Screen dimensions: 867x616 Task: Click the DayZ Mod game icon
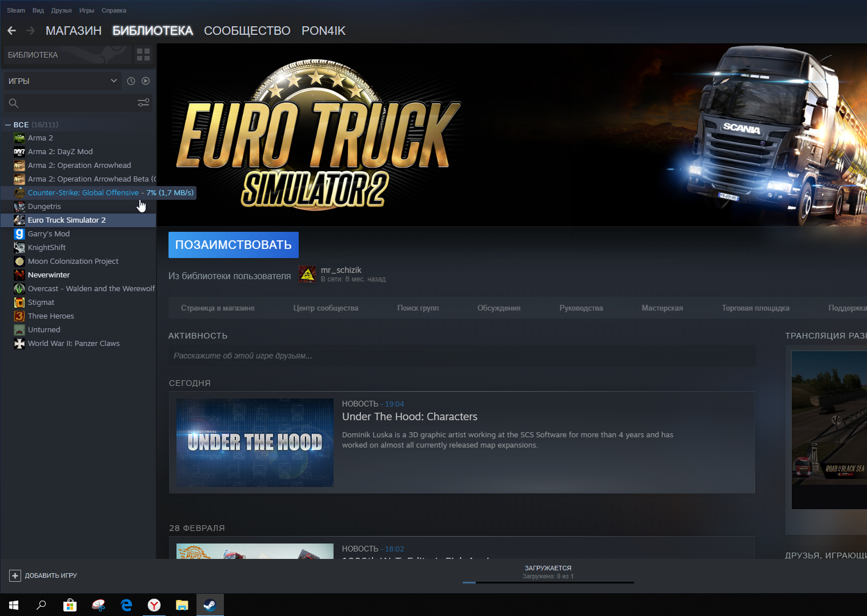(19, 152)
